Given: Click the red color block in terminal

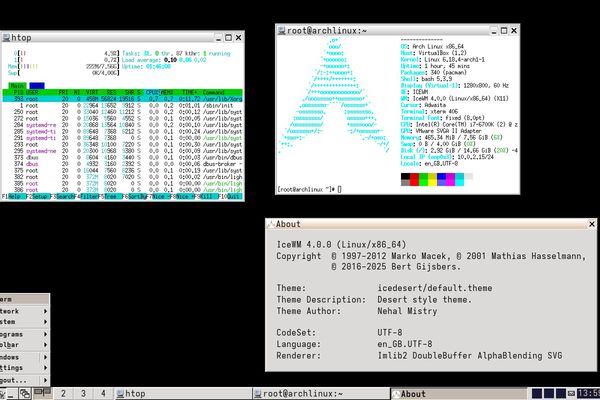Looking at the screenshot, I should coord(414,179).
